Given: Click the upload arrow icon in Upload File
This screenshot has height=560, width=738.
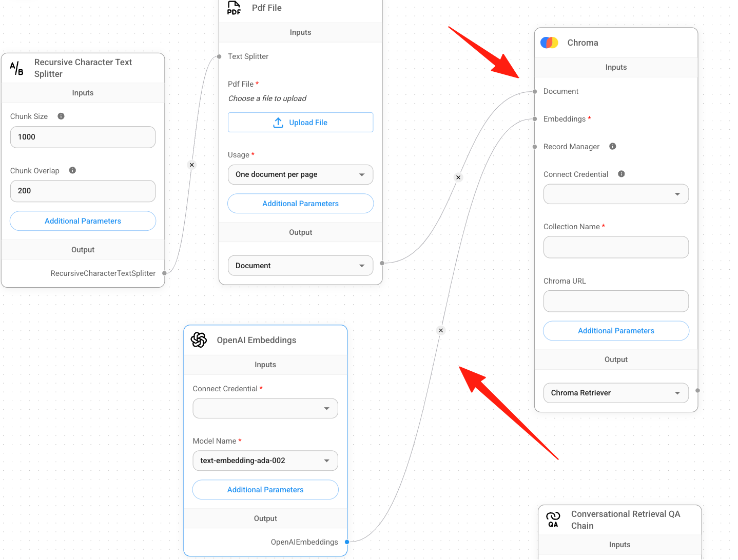Looking at the screenshot, I should point(278,123).
